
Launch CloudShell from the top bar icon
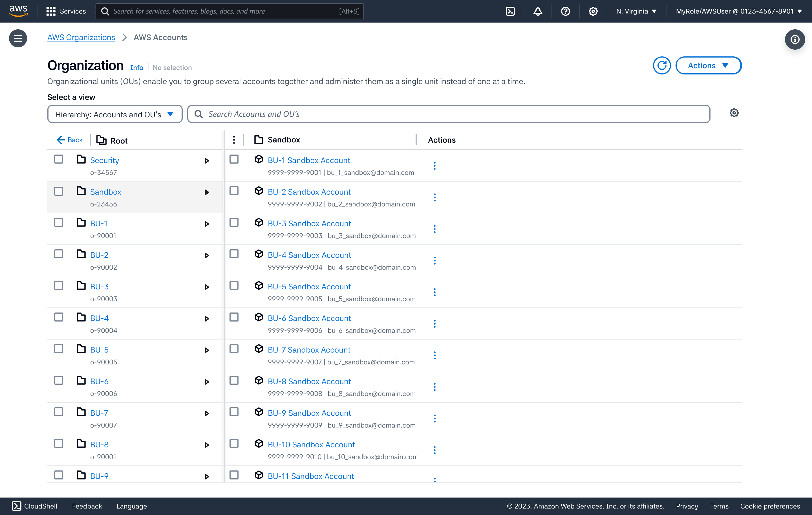coord(510,11)
